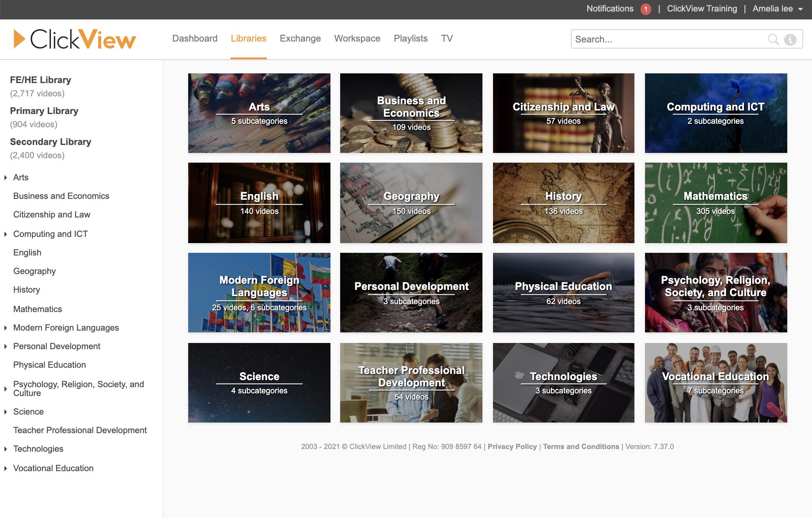812x518 pixels.
Task: Open the Physical Education tile
Action: click(x=564, y=293)
